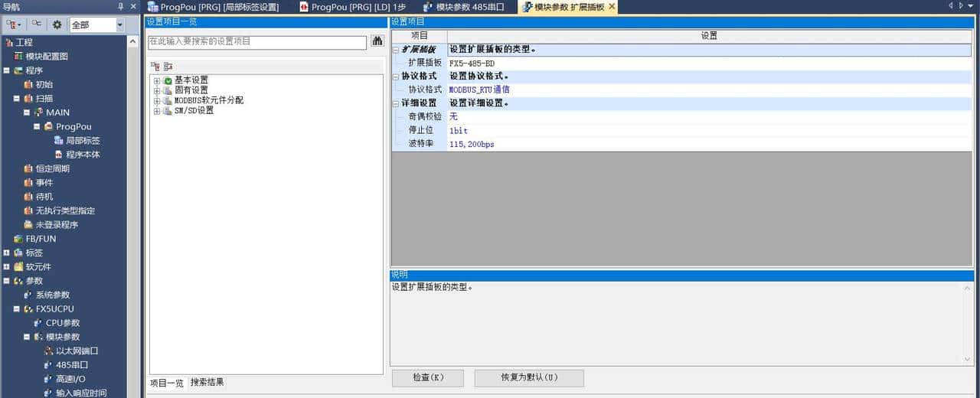This screenshot has height=398, width=980.
Task: Click the 局部标签 icon under ProgPou
Action: pos(59,141)
